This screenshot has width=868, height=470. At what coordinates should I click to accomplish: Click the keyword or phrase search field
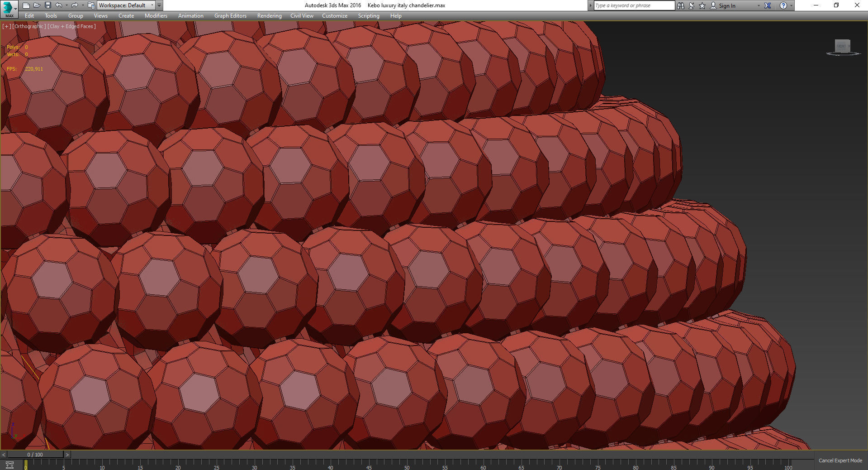coord(634,5)
